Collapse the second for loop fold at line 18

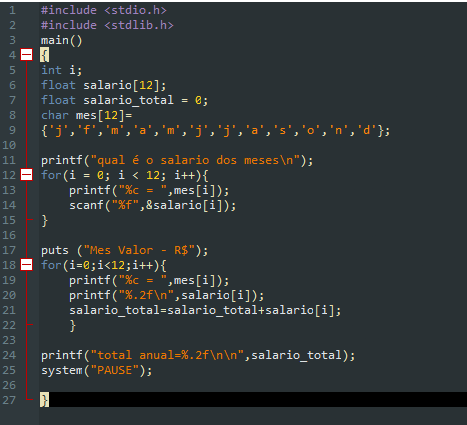pyautogui.click(x=27, y=265)
